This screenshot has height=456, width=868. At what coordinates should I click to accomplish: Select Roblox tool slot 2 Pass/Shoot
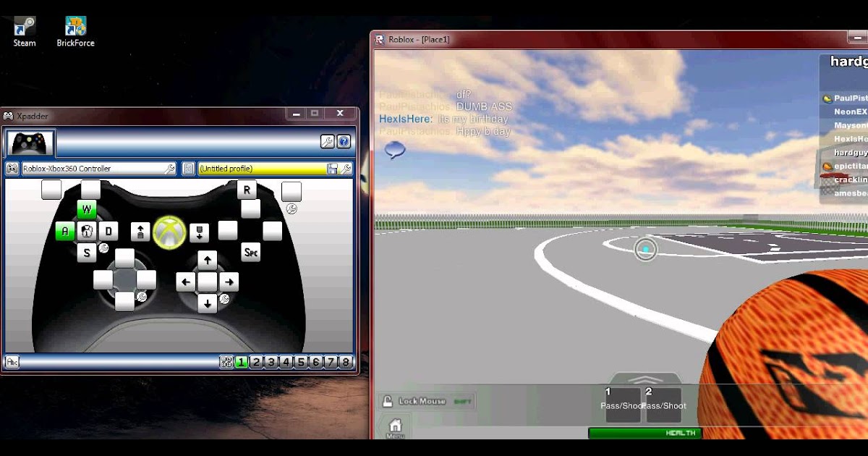(x=663, y=405)
